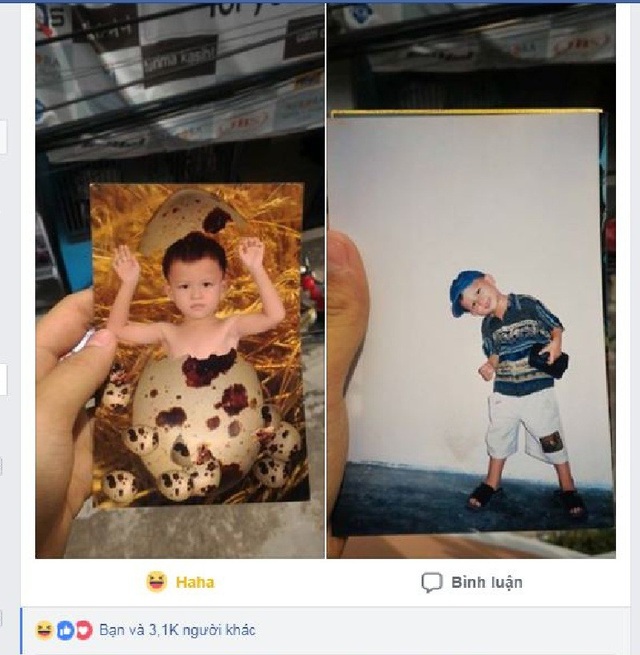The image size is (640, 655).
Task: Open comments via Bình luận
Action: [x=486, y=582]
